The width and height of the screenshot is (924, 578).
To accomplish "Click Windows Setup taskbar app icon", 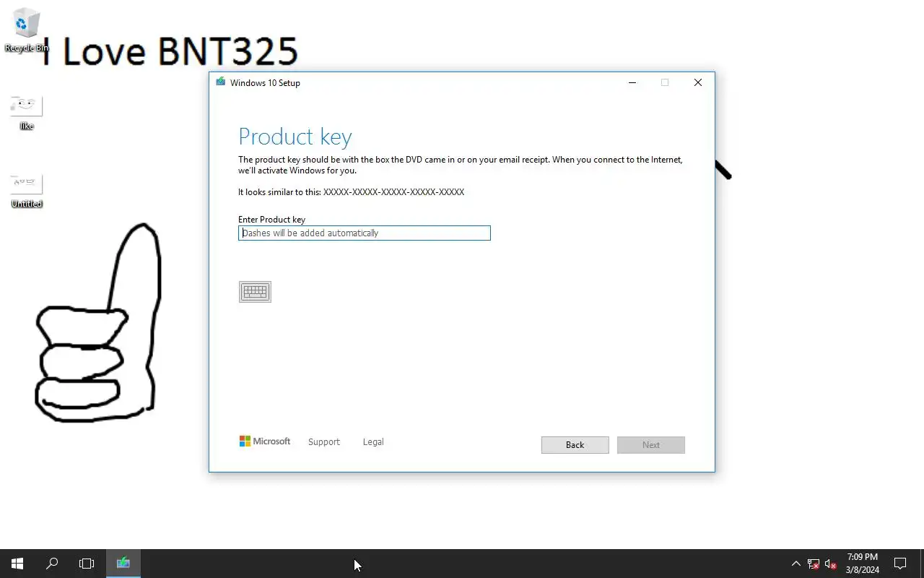I will pyautogui.click(x=123, y=564).
